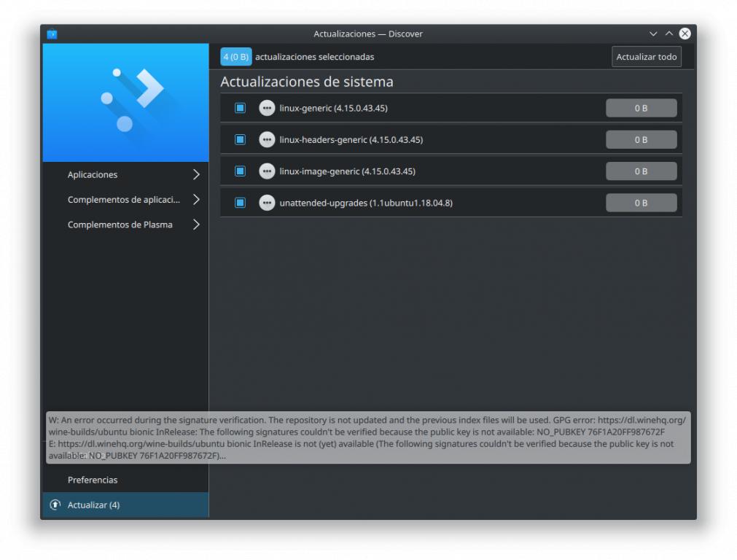Dismiss the GPG signature error message

(x=368, y=437)
